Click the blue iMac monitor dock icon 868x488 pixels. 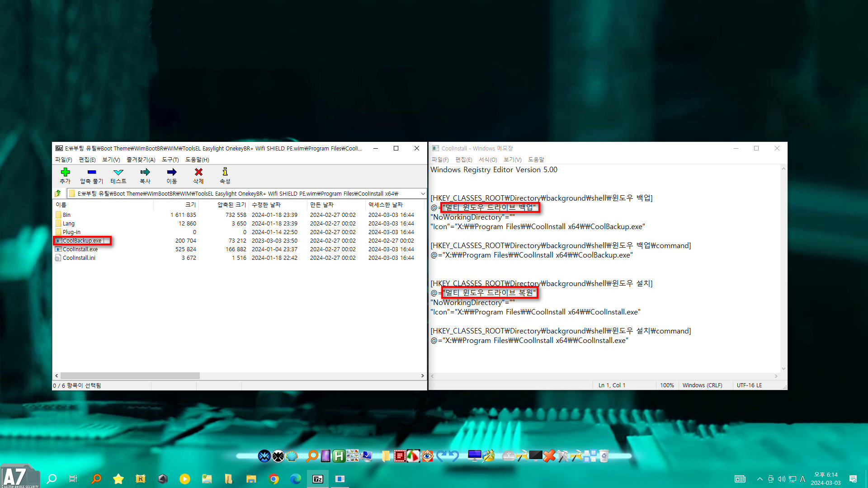tap(474, 456)
